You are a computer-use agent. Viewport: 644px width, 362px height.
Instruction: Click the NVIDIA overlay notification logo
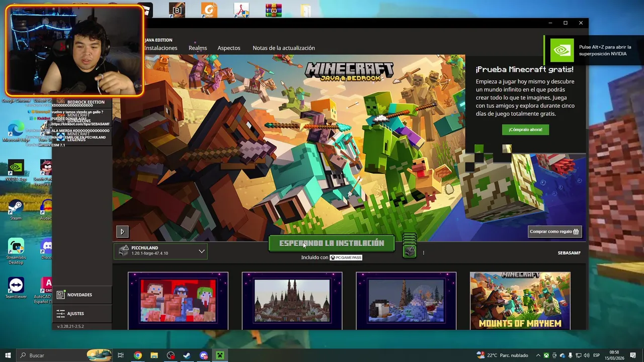pyautogui.click(x=561, y=50)
